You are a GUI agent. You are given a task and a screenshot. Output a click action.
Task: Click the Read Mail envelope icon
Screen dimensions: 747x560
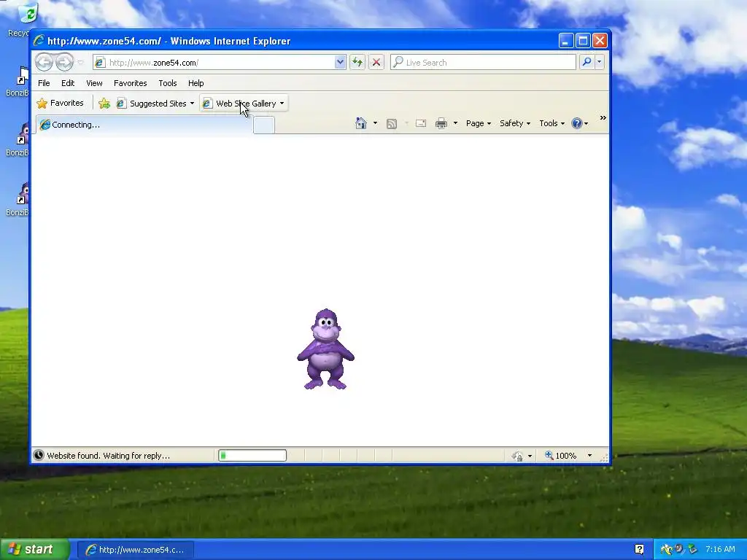(421, 123)
